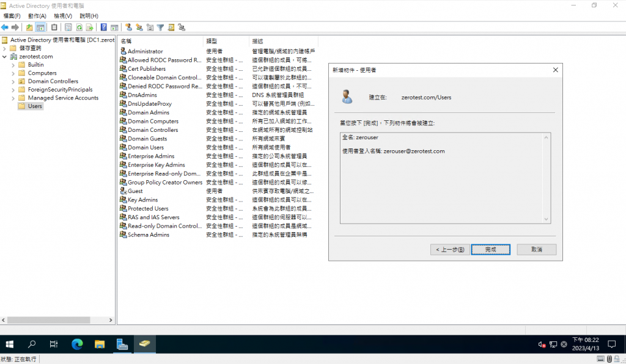Select the DnsAdmins group row
This screenshot has height=364, width=626.
point(218,95)
